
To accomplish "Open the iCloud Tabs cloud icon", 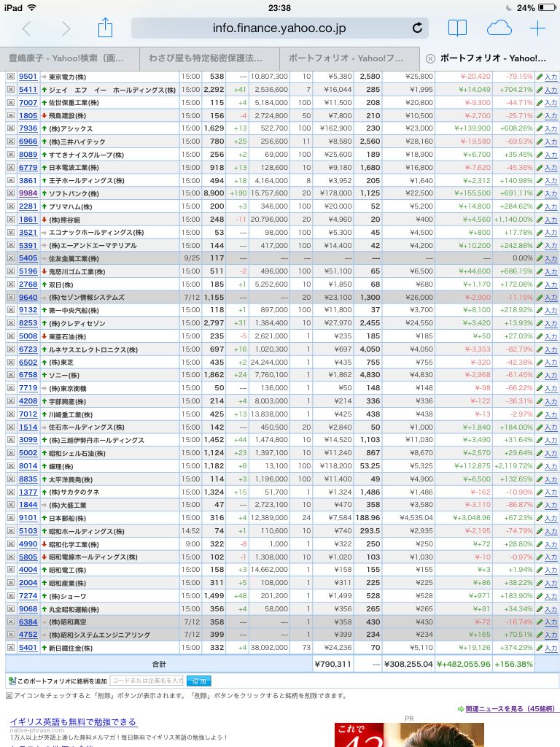I will (x=499, y=28).
